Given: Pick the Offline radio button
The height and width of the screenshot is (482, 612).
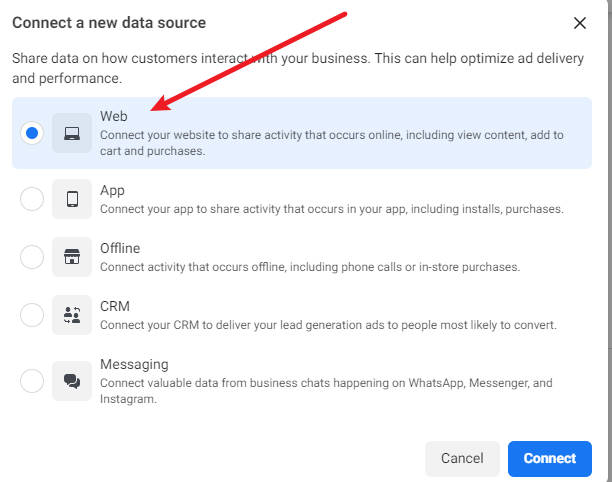Looking at the screenshot, I should coord(32,257).
